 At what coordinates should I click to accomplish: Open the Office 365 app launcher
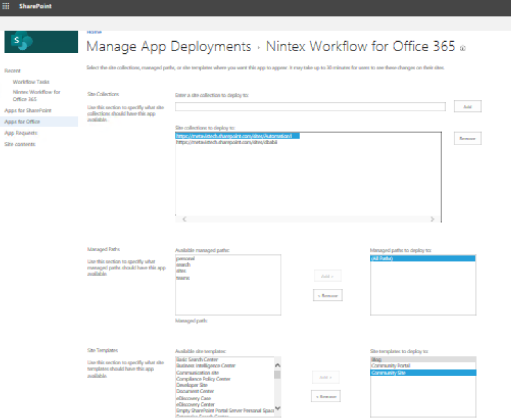(x=6, y=6)
